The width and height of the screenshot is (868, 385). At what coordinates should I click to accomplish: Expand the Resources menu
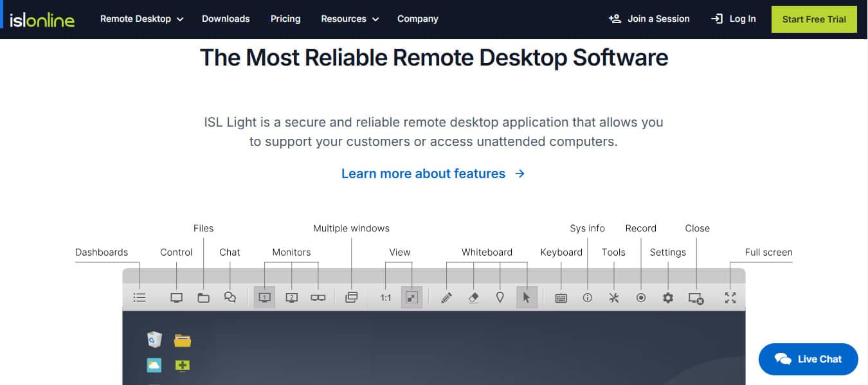350,19
